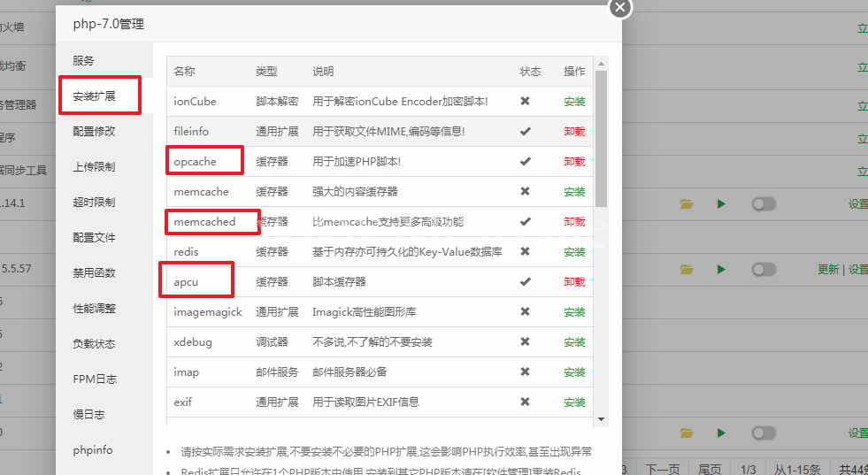
Task: Uninstall the apcu extension
Action: (574, 282)
